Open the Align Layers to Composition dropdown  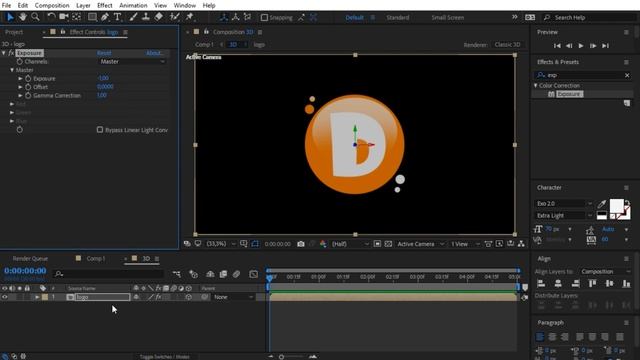[605, 271]
